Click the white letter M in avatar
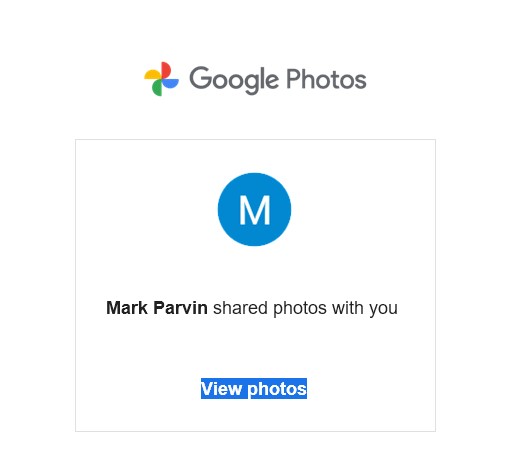532x461 pixels. point(255,210)
